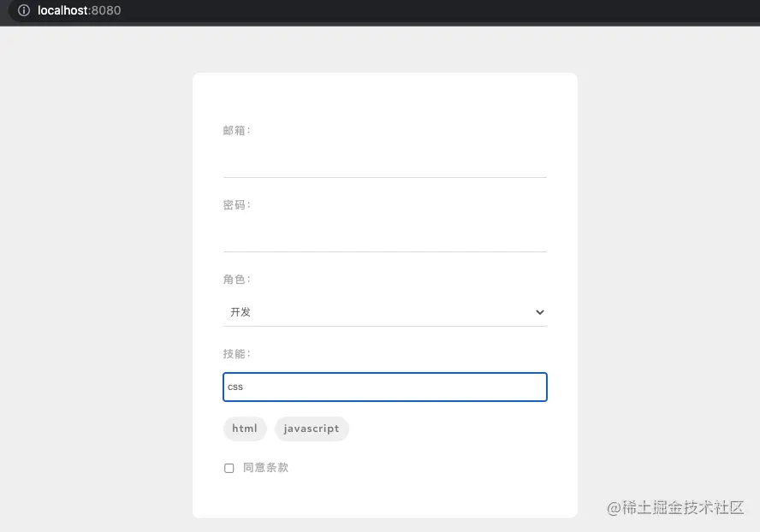The image size is (760, 532).
Task: Click the html skill tag
Action: pos(245,429)
